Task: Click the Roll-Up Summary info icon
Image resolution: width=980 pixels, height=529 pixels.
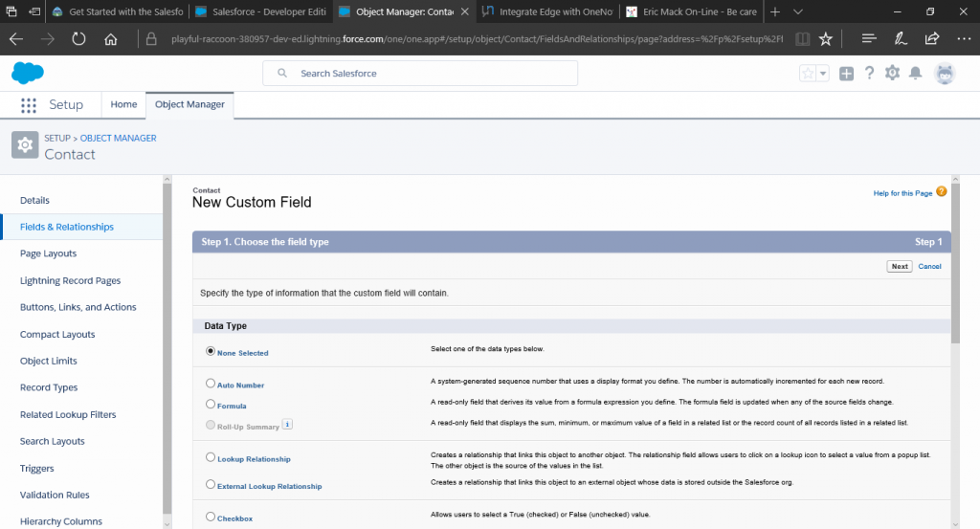Action: click(x=287, y=425)
